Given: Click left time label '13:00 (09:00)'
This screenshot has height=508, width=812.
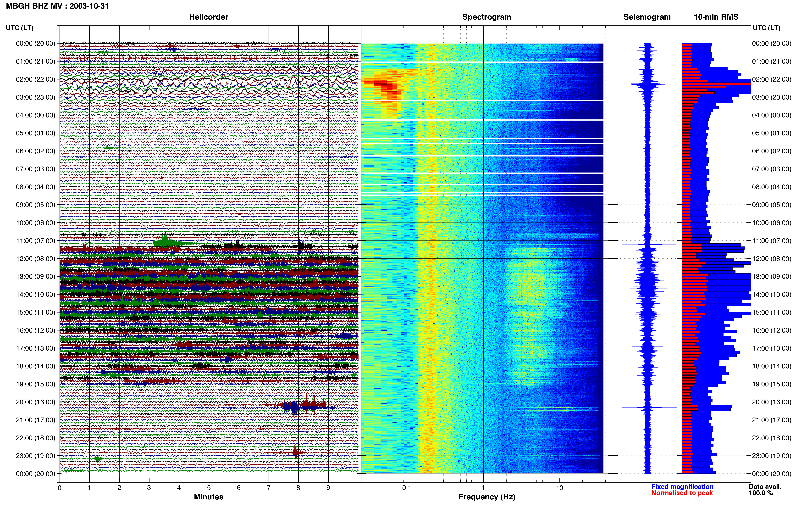Looking at the screenshot, I should [36, 277].
